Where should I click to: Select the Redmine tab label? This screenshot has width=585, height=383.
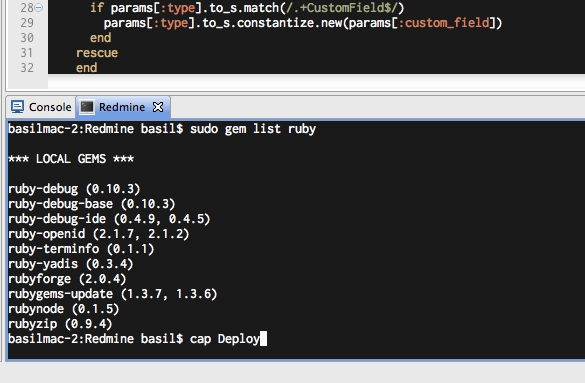tap(122, 107)
